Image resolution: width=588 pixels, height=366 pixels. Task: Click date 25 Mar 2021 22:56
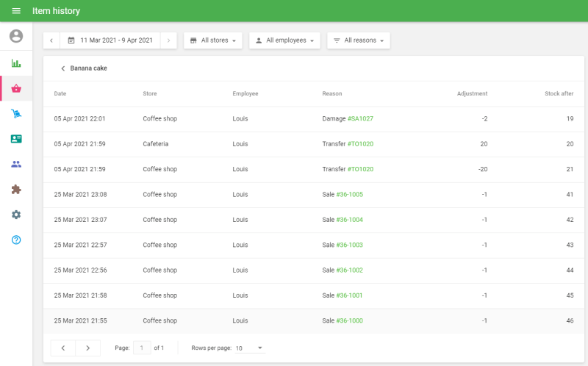coord(80,270)
